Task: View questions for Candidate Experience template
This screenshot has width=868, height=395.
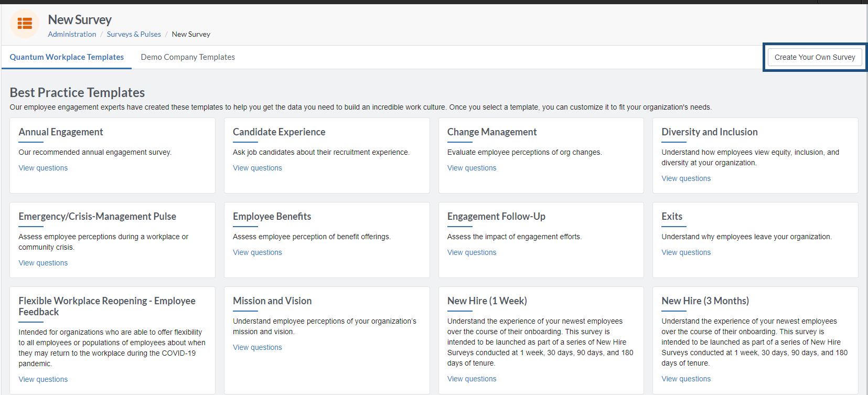Action: pos(258,168)
